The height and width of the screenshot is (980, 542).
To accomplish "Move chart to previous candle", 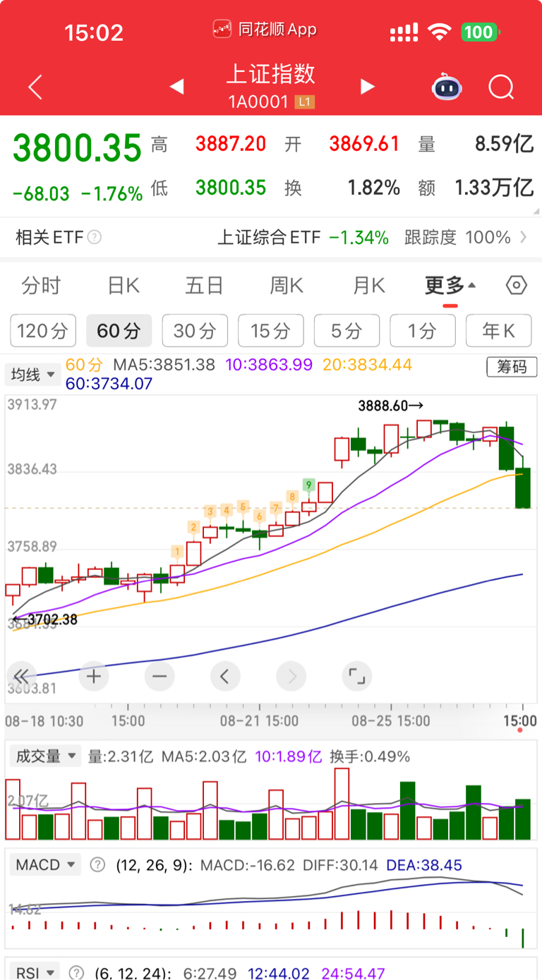I will 225,677.
